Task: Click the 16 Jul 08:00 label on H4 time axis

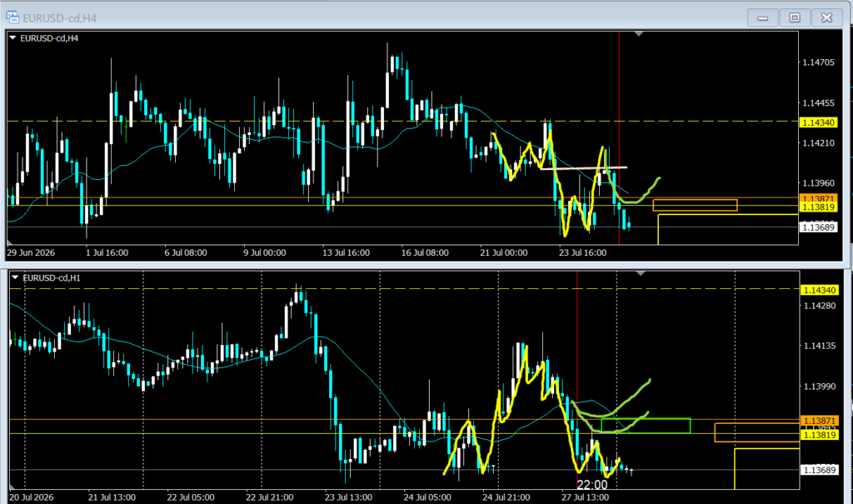Action: (x=425, y=252)
